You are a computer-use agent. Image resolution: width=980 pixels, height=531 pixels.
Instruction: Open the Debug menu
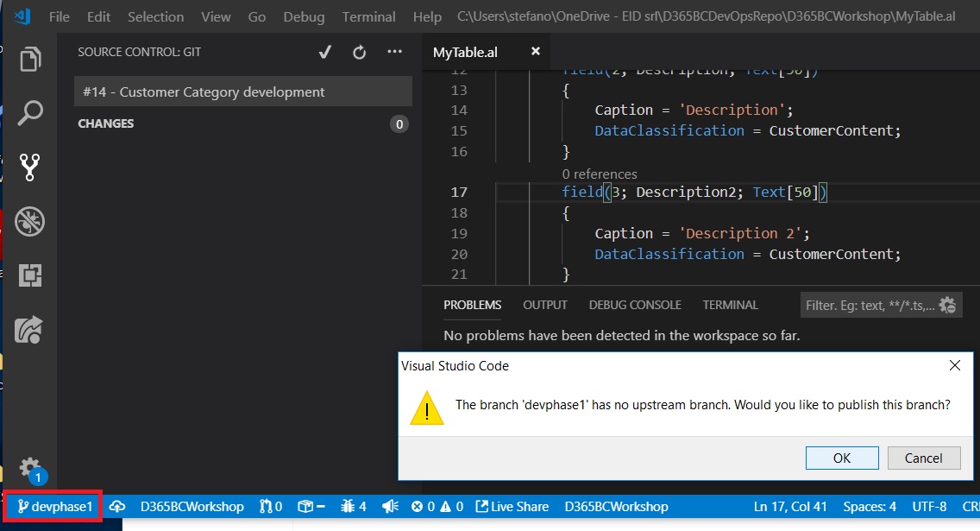tap(303, 16)
